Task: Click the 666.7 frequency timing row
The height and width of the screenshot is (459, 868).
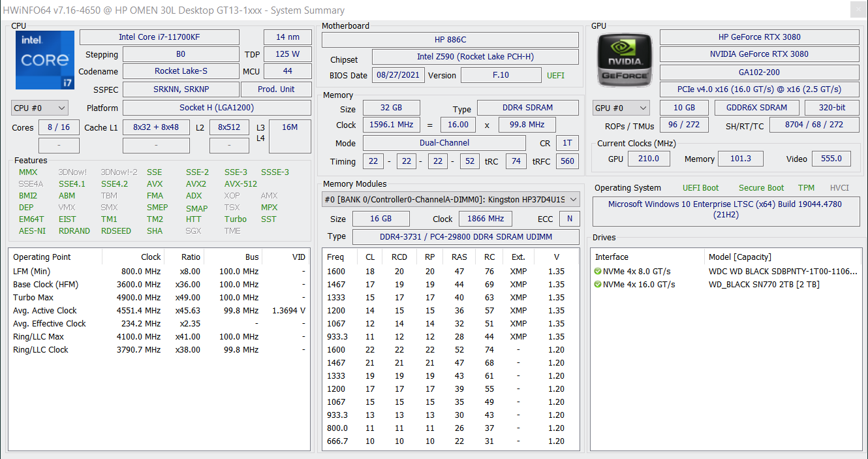Action: click(451, 441)
